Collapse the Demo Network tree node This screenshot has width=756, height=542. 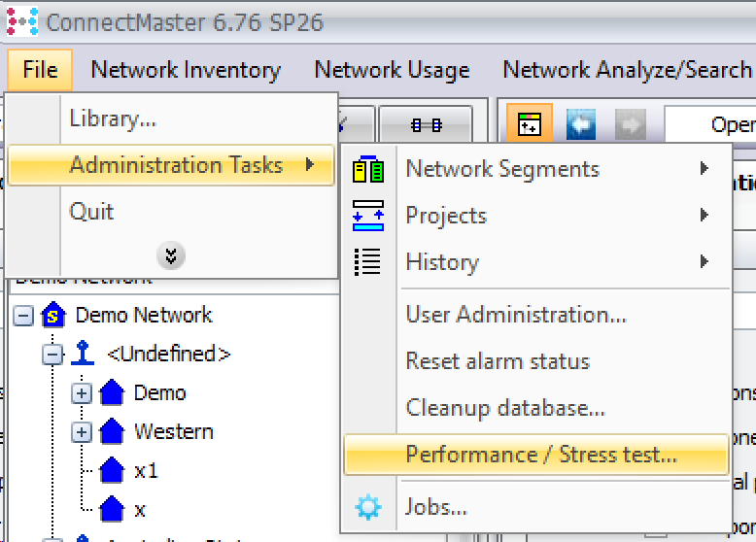click(23, 317)
